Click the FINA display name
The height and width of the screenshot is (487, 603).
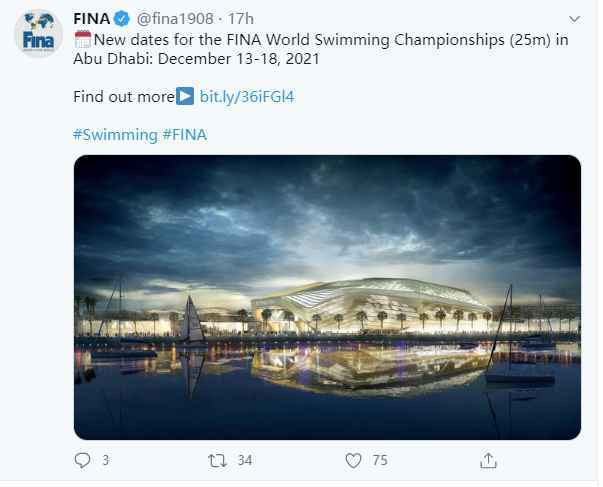coord(92,19)
